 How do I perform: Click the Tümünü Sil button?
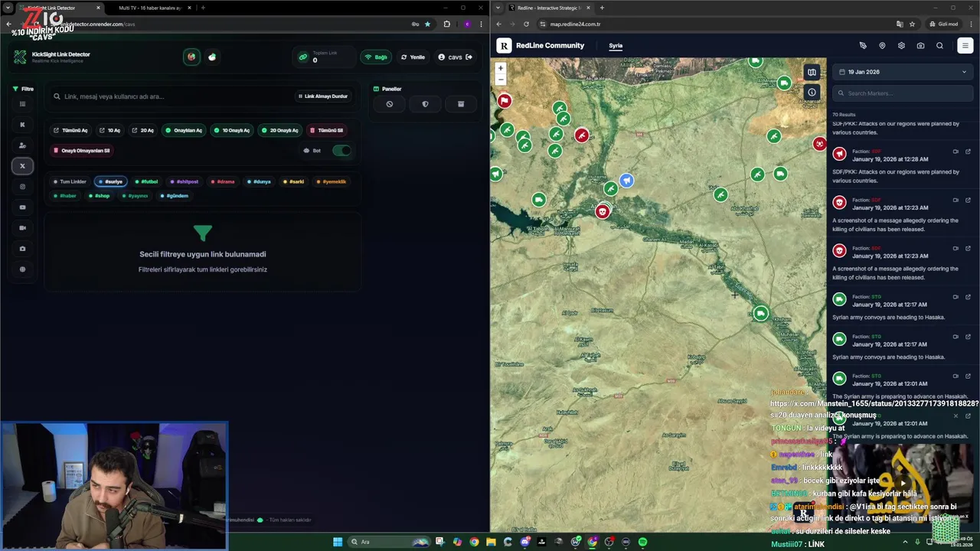[x=327, y=130]
